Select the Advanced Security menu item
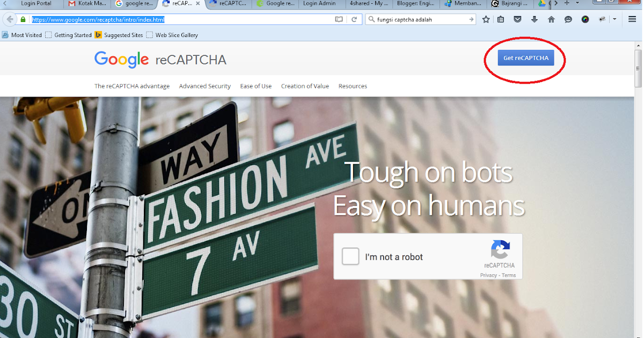Image resolution: width=644 pixels, height=338 pixels. point(205,86)
